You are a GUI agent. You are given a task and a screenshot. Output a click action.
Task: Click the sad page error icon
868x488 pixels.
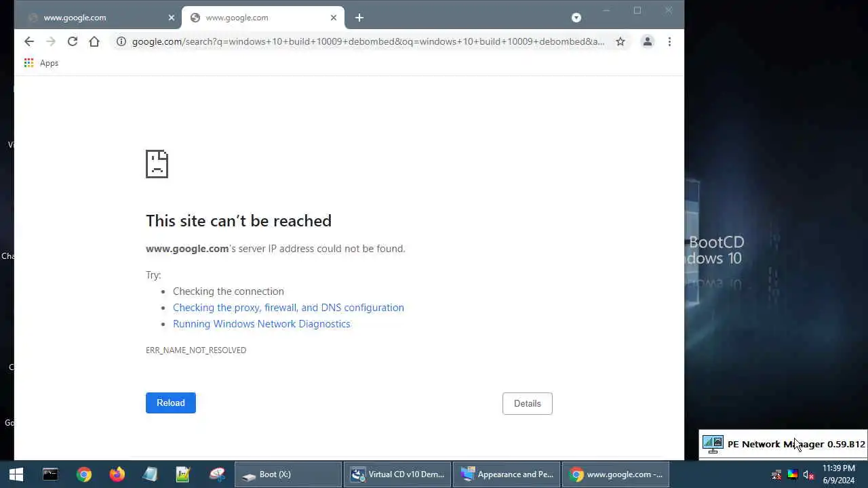(157, 164)
